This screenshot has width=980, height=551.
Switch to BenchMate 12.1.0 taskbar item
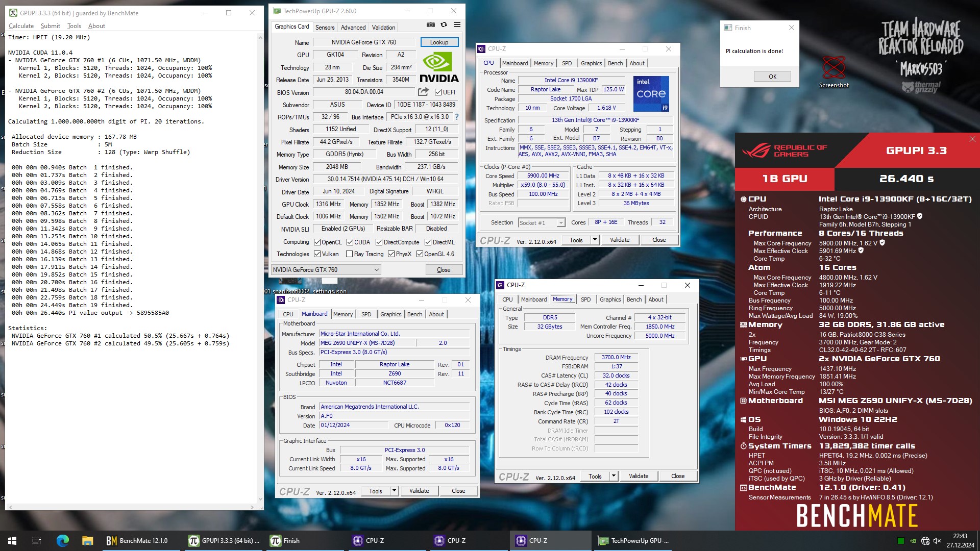click(141, 541)
